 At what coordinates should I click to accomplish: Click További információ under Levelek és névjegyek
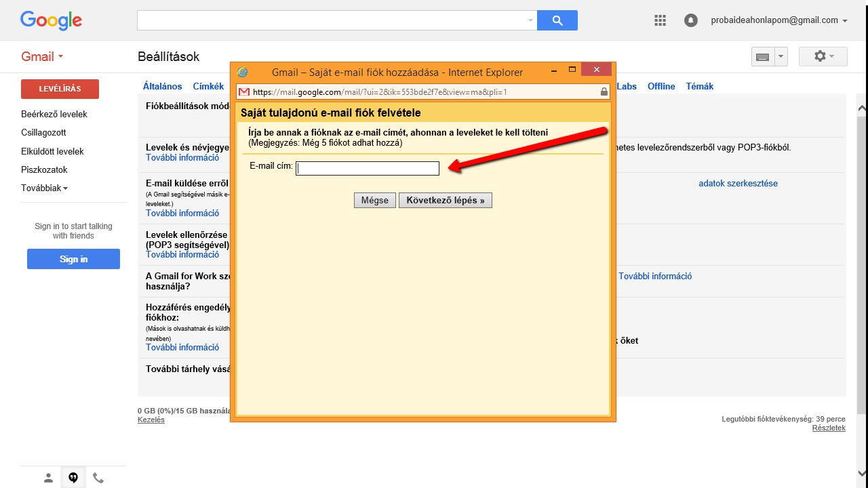pos(182,157)
